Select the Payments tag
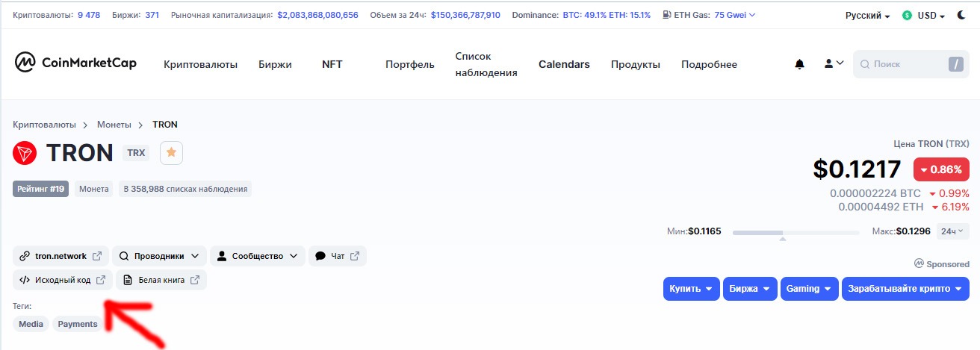Viewport: 980px width, 350px height. pyautogui.click(x=78, y=324)
